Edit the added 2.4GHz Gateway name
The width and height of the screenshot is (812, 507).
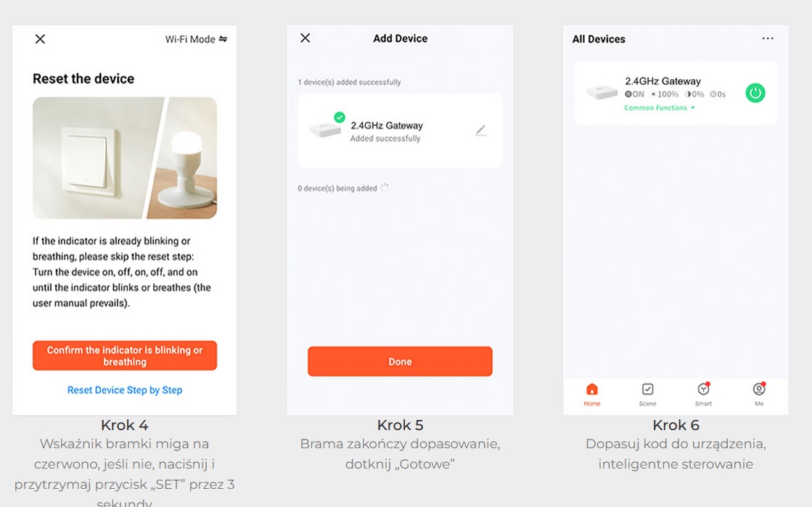coord(480,131)
